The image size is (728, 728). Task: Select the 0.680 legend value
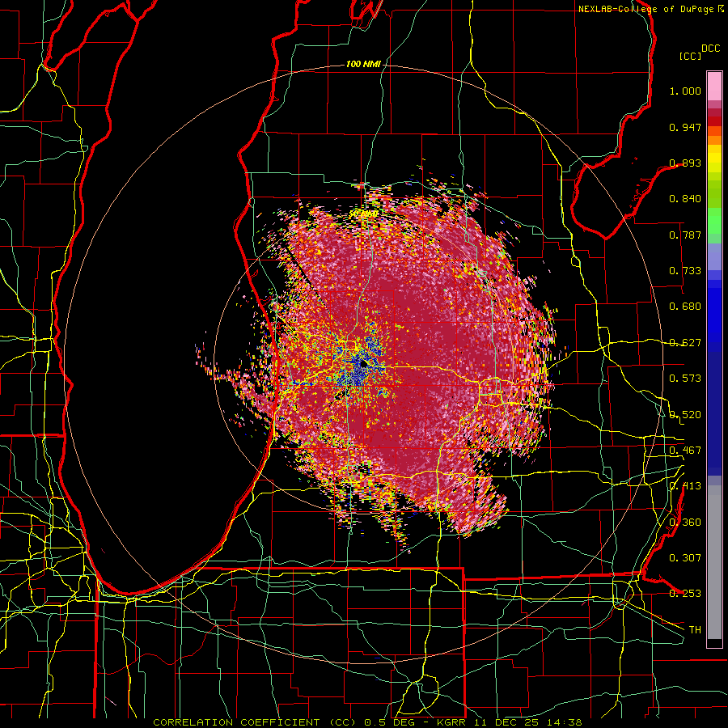tap(685, 307)
